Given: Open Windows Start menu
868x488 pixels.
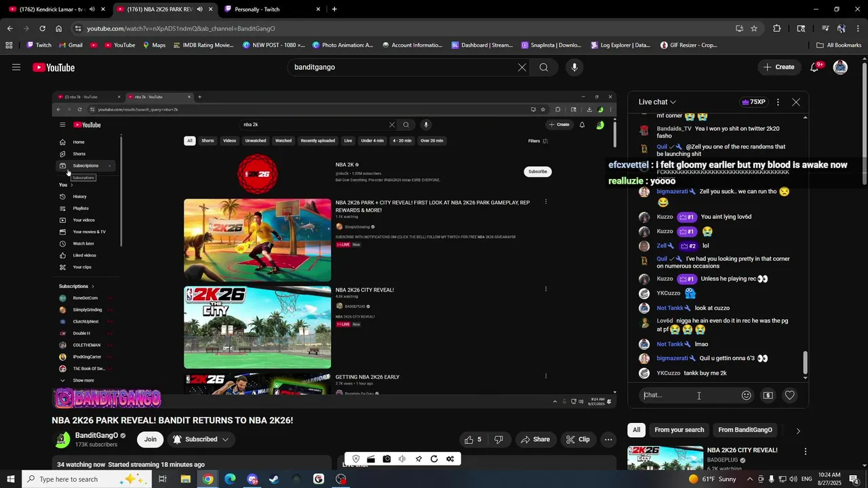Looking at the screenshot, I should (x=11, y=479).
